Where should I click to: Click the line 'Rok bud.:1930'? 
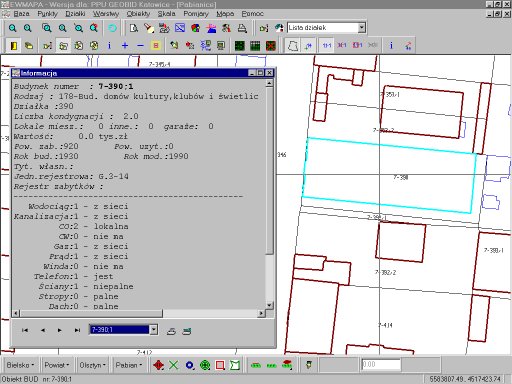click(x=46, y=156)
